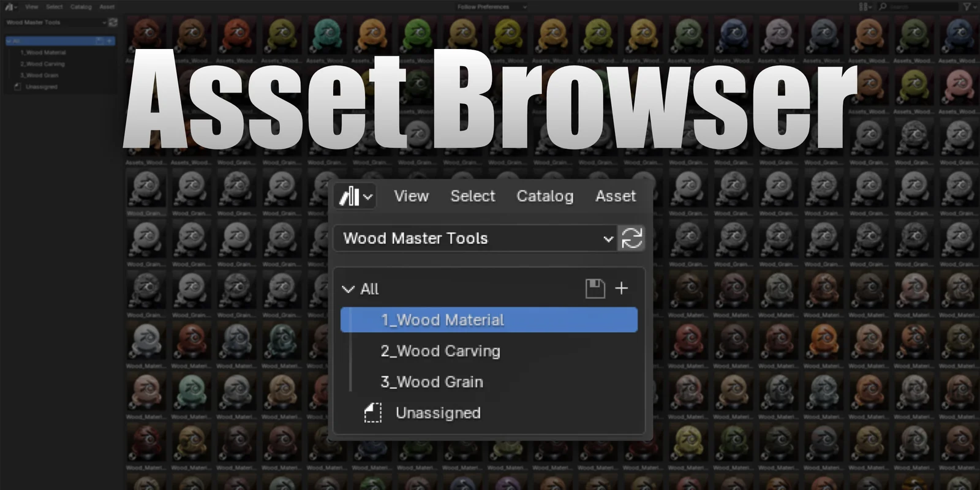This screenshot has height=490, width=980.
Task: Open the large Wood Master Tools library dropdown
Action: pos(475,238)
